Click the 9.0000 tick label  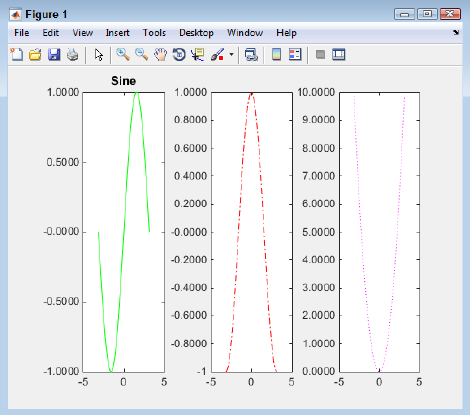pos(318,120)
